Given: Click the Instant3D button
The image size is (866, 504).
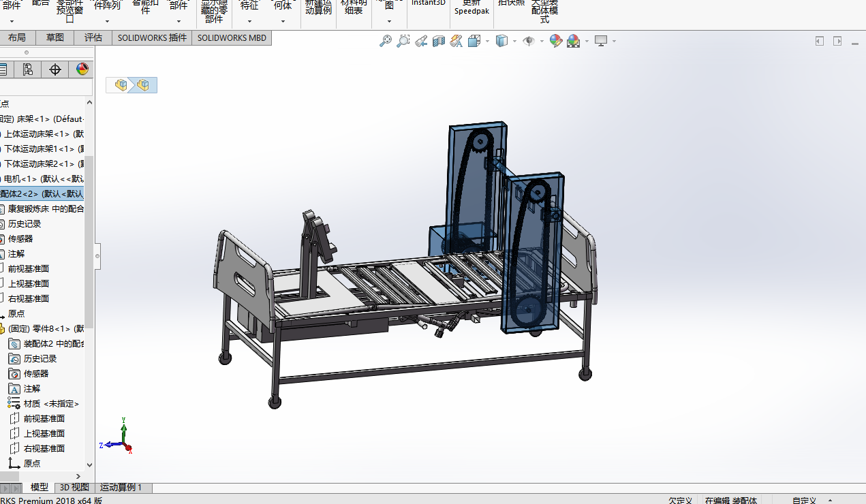Looking at the screenshot, I should (428, 3).
